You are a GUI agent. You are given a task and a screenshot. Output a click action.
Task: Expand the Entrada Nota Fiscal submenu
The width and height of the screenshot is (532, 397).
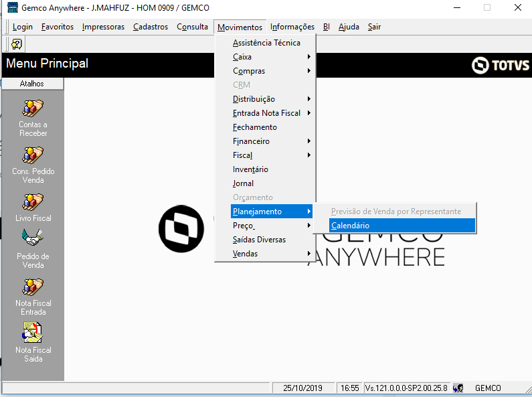(272, 113)
